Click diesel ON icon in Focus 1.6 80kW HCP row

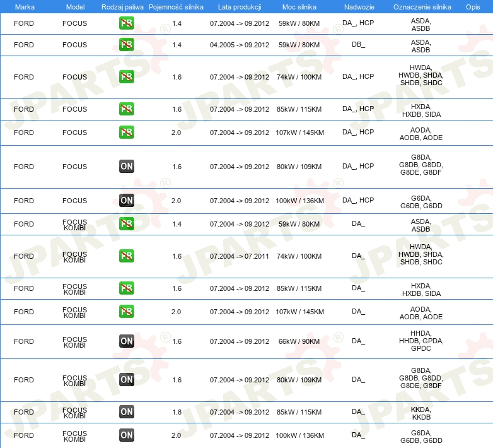(x=126, y=167)
